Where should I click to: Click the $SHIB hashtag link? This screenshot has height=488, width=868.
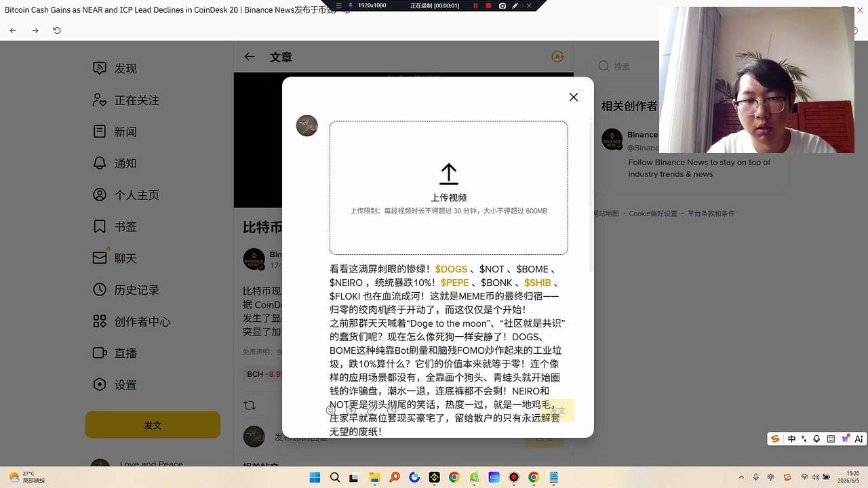tap(537, 283)
